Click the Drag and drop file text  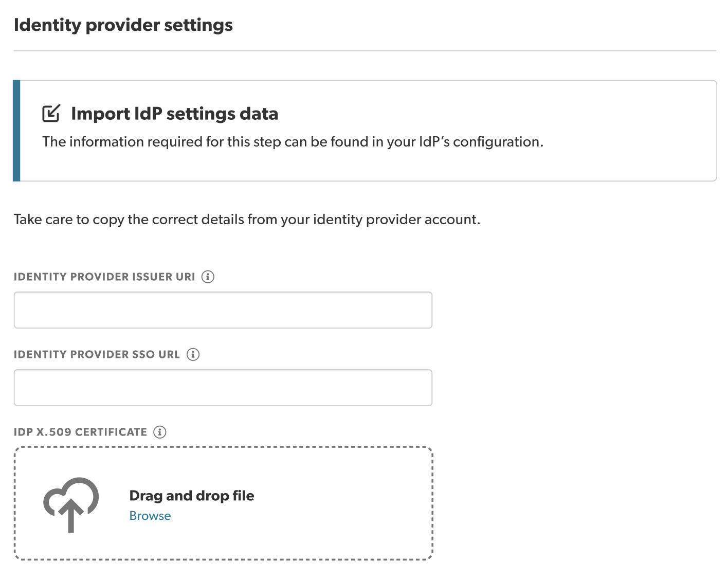point(191,496)
